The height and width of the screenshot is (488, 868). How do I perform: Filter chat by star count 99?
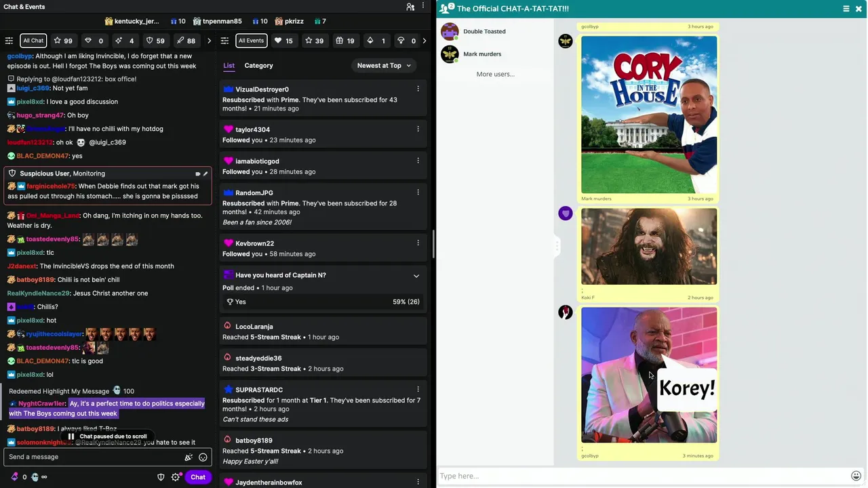(62, 41)
